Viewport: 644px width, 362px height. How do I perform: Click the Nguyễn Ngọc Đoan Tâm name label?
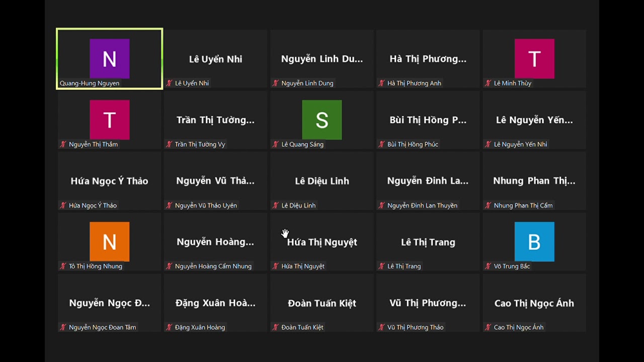pos(103,327)
